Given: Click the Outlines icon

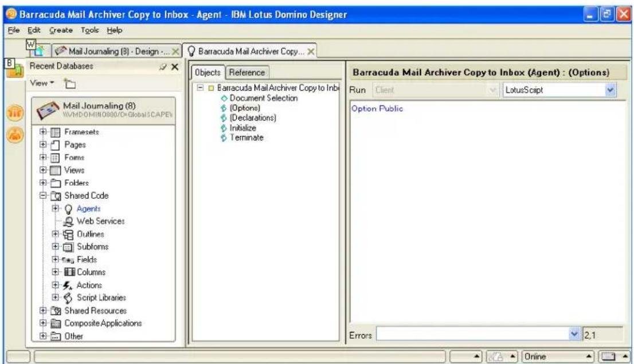Looking at the screenshot, I should (x=68, y=234).
